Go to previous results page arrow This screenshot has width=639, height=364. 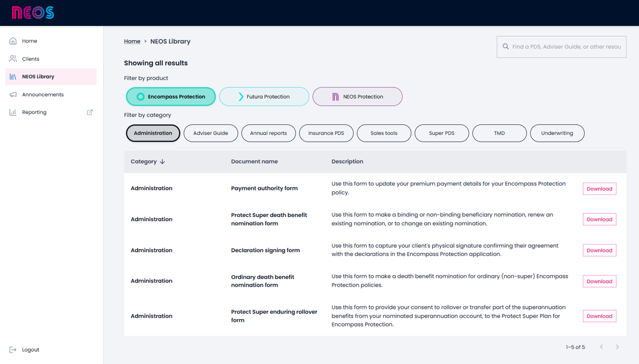(x=601, y=347)
